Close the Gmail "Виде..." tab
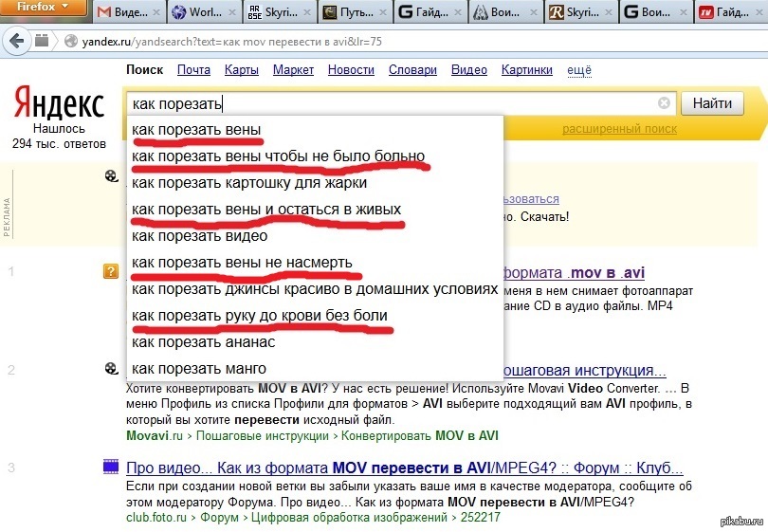This screenshot has width=768, height=532. 156,12
